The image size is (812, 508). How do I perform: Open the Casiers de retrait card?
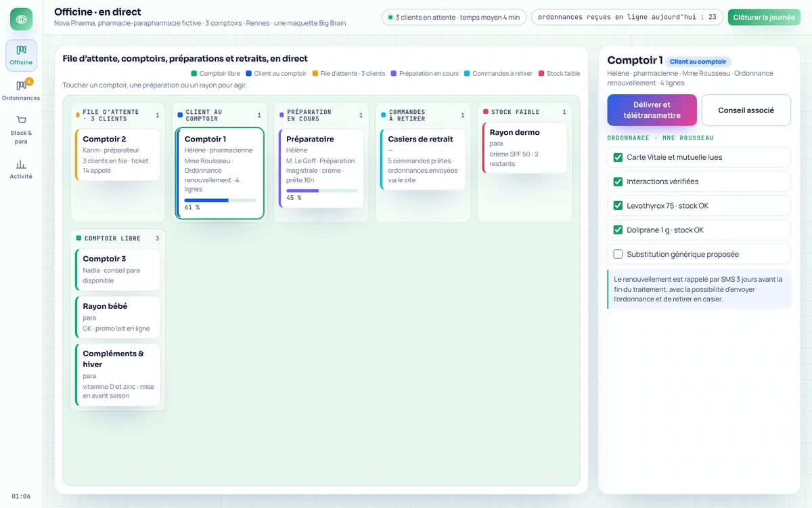[423, 159]
